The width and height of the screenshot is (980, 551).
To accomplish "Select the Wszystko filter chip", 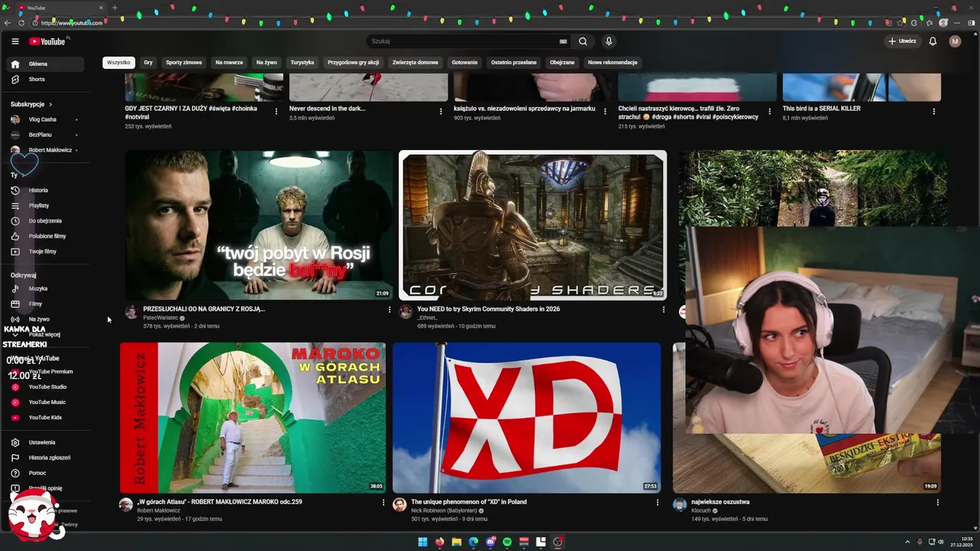I will pos(119,63).
